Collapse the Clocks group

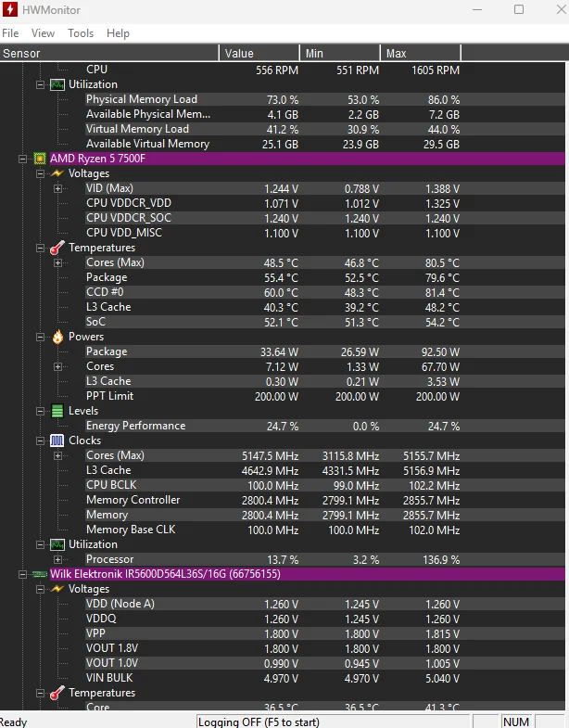tap(41, 441)
